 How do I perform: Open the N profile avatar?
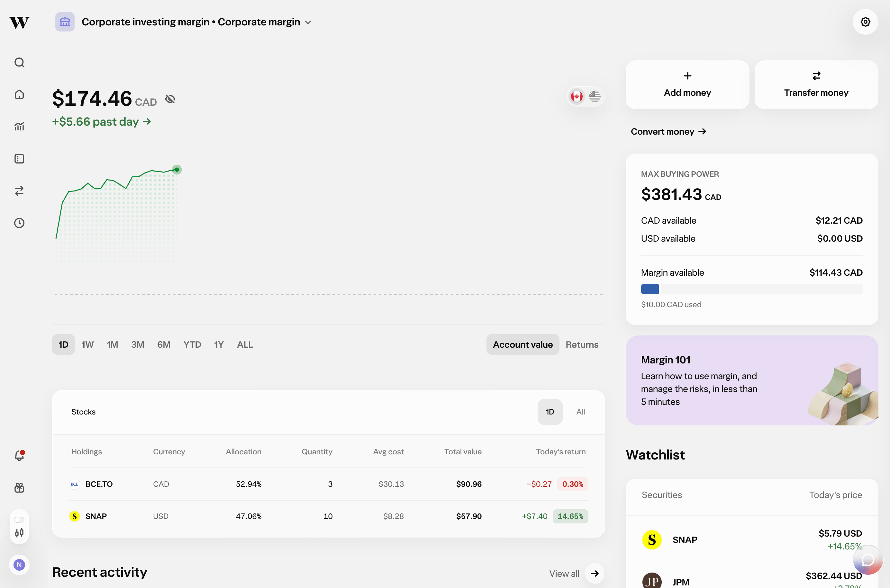[x=19, y=565]
